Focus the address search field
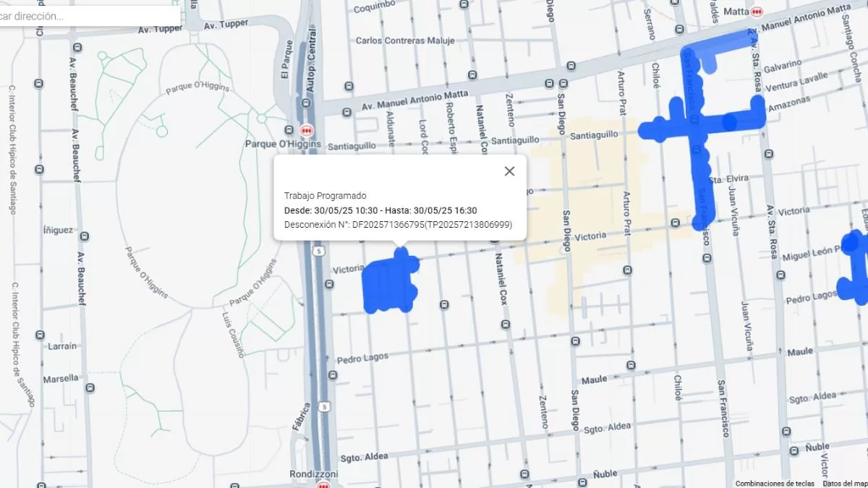868x488 pixels. [x=87, y=15]
